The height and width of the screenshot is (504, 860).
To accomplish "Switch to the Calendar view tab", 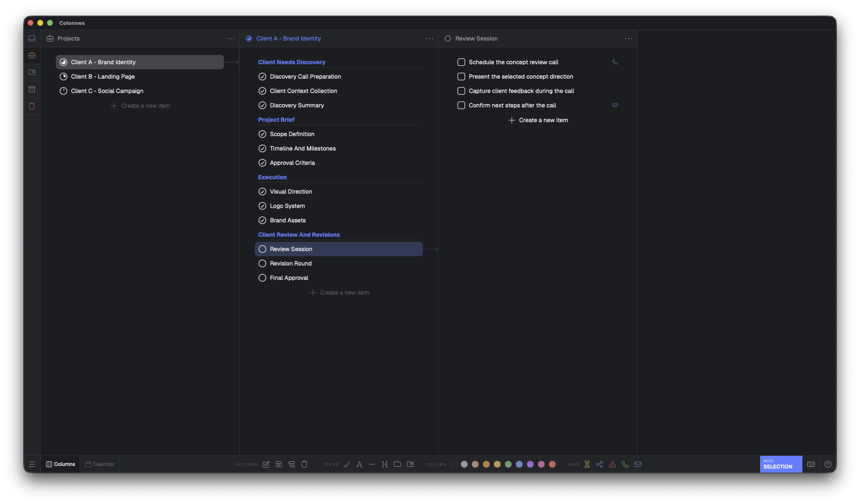I will [100, 464].
